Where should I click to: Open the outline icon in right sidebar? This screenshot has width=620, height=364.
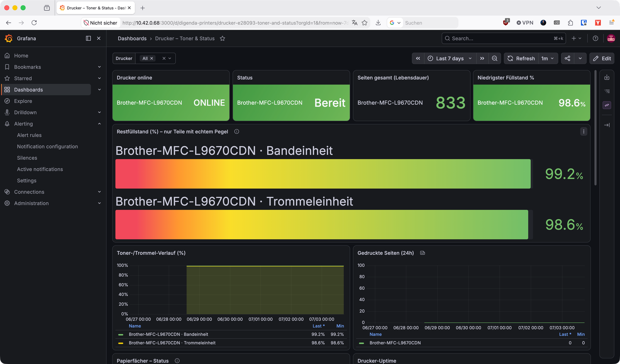607,91
